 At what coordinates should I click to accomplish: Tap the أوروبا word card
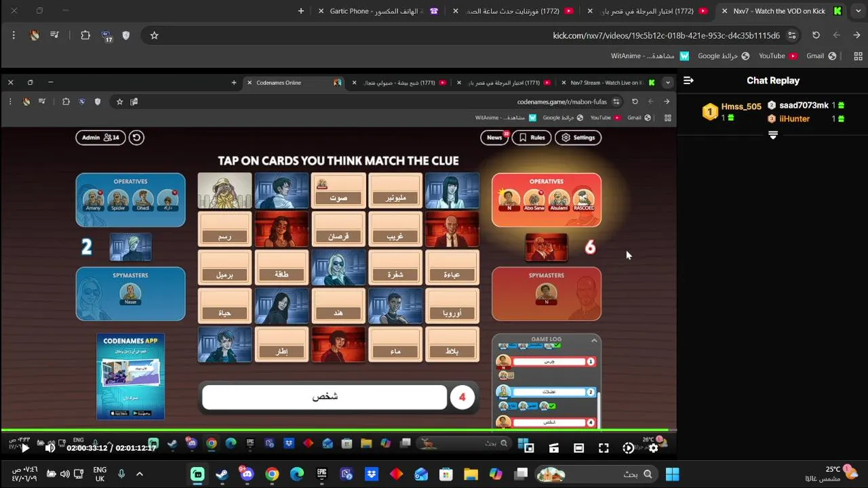[452, 306]
